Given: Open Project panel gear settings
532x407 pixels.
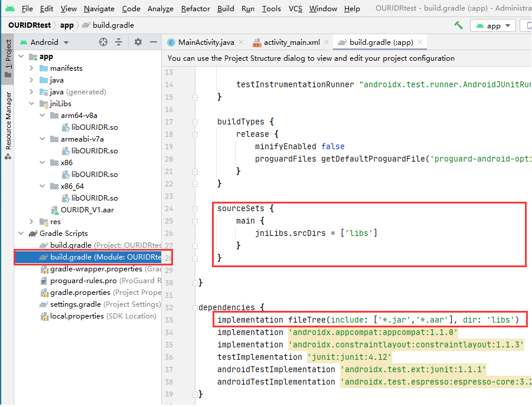Looking at the screenshot, I should pyautogui.click(x=138, y=42).
